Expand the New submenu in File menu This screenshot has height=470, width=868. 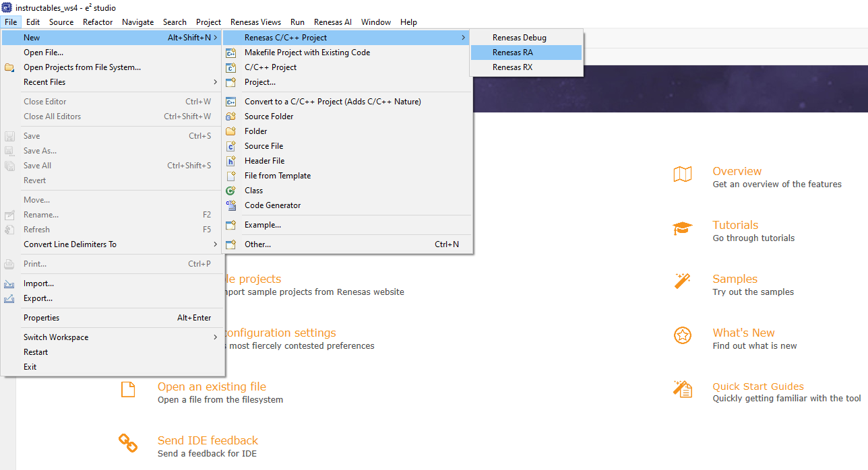coord(112,38)
